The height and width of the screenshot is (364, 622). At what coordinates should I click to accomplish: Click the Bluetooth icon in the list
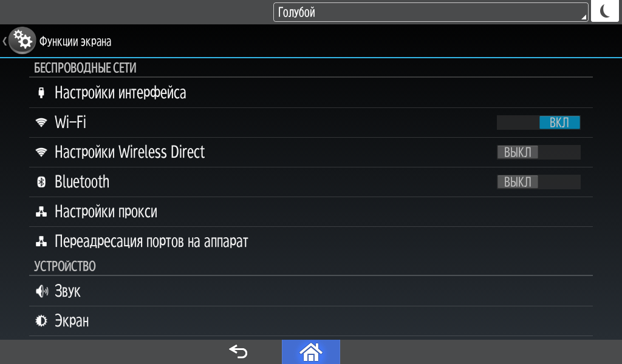coord(41,182)
